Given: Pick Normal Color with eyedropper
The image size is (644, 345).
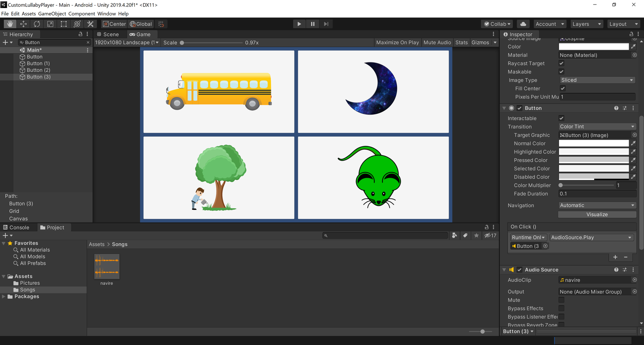Looking at the screenshot, I should [633, 143].
